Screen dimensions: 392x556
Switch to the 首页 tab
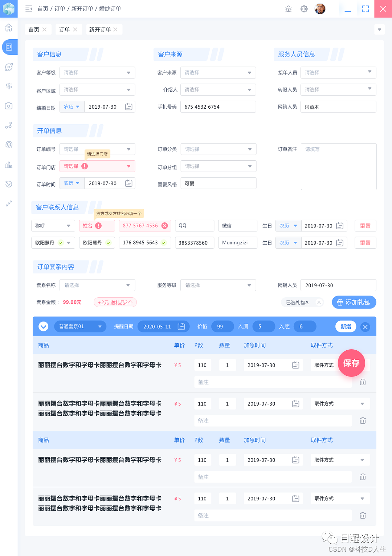pos(34,29)
